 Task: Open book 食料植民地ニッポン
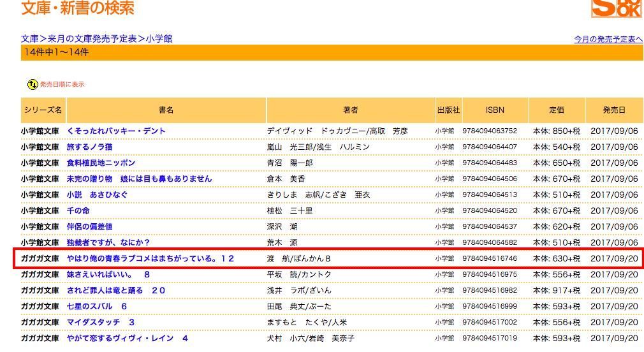pos(101,163)
